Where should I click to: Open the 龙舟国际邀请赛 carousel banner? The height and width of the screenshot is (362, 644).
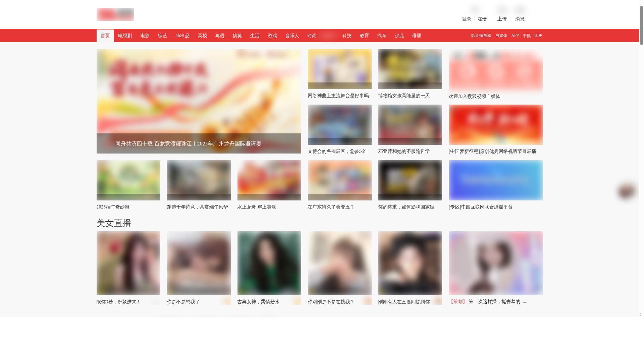coord(199,101)
